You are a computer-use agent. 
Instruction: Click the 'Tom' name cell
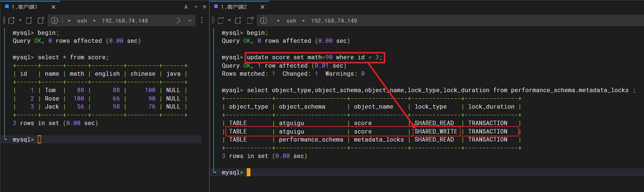tap(50, 90)
